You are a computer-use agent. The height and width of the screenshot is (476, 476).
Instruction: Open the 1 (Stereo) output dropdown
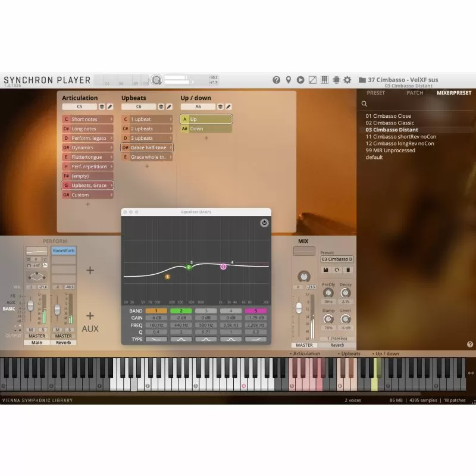click(337, 339)
